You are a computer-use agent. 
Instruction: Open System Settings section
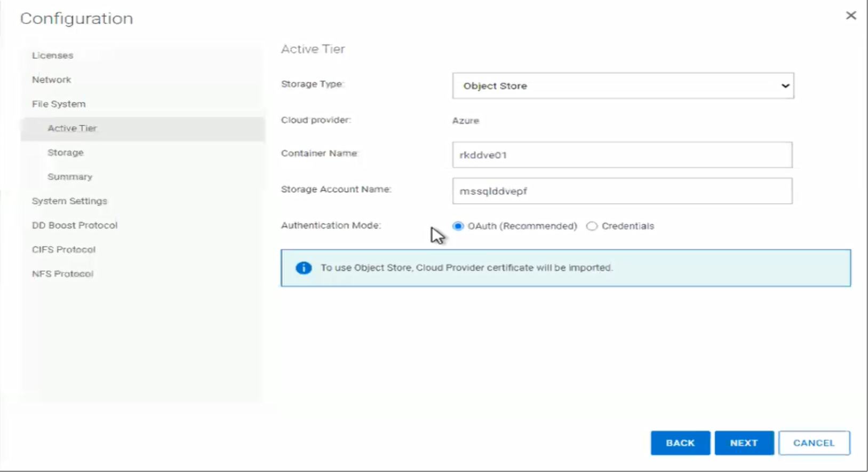click(x=69, y=201)
